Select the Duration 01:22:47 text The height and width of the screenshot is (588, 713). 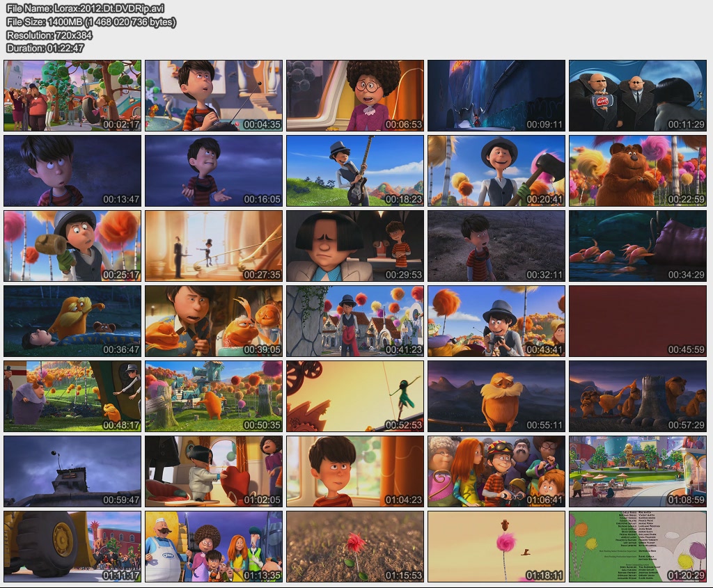(x=45, y=48)
